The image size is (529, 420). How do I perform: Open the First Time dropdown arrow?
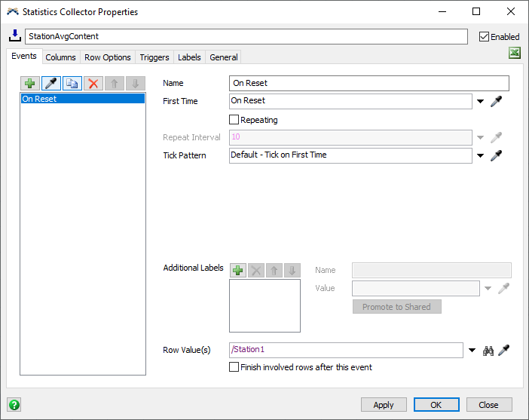[x=480, y=101]
